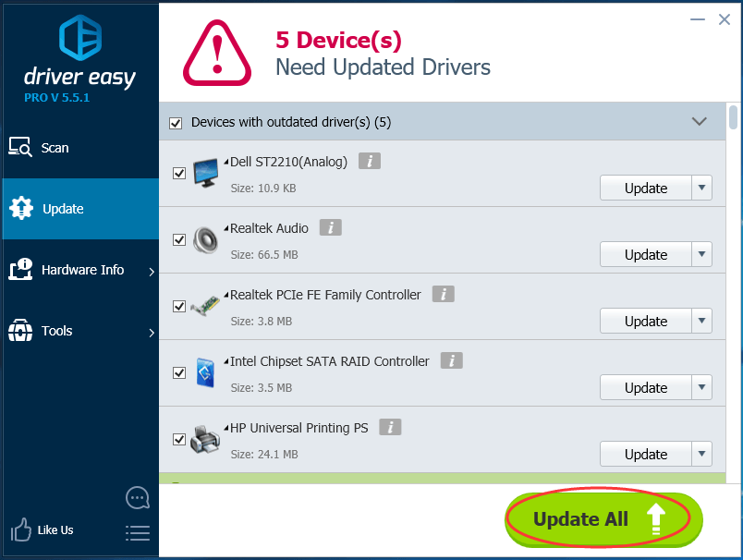Viewport: 743px width, 560px height.
Task: Collapse Dell ST2210(Analog) row triangle
Action: 226,162
